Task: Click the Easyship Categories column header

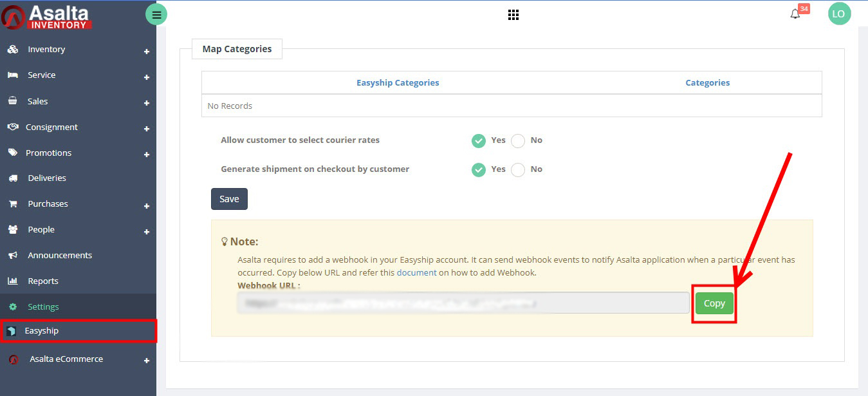Action: pos(398,82)
